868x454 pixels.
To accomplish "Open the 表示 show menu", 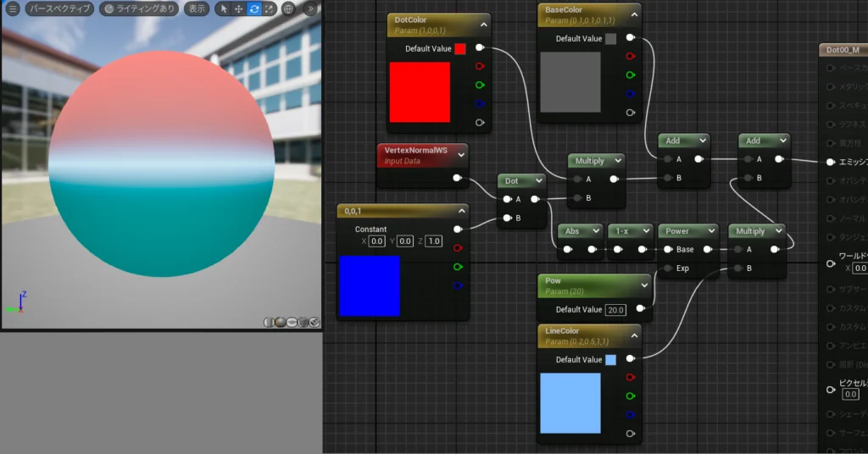I will (197, 8).
